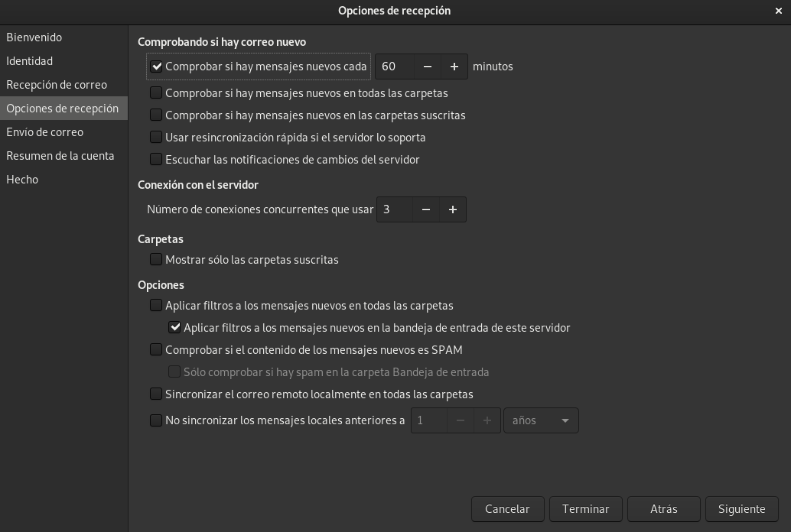Uncheck 'Comprobar si hay mensajes nuevos cada'
Viewport: 791px width, 532px height.
[x=157, y=66]
